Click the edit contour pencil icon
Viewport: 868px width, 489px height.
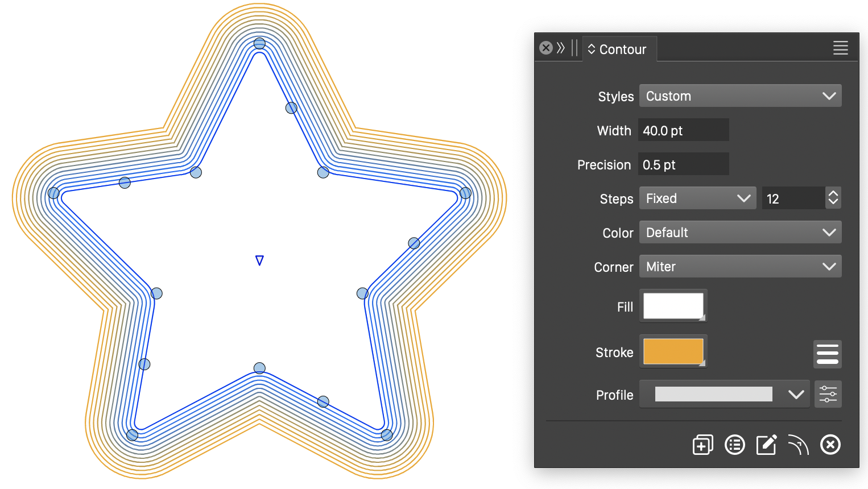[766, 445]
